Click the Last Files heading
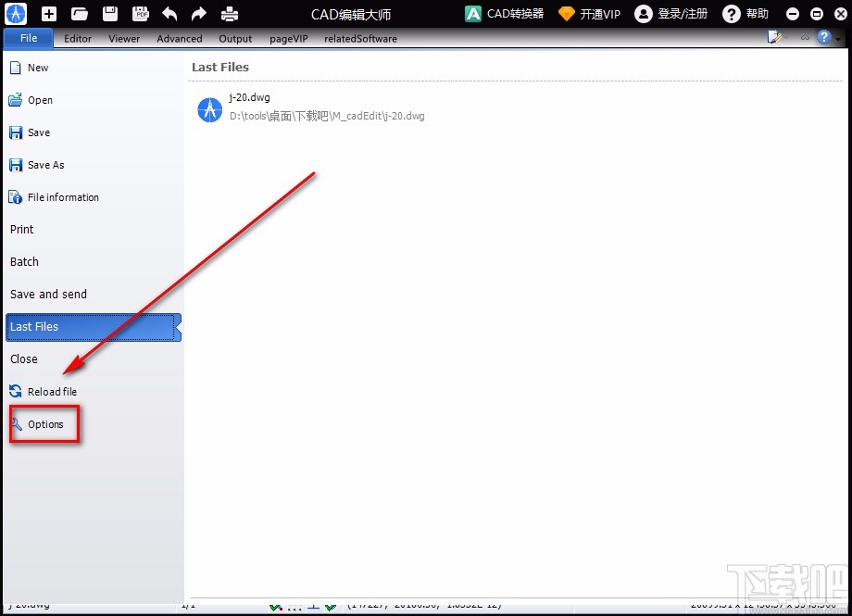The image size is (852, 616). pyautogui.click(x=220, y=68)
